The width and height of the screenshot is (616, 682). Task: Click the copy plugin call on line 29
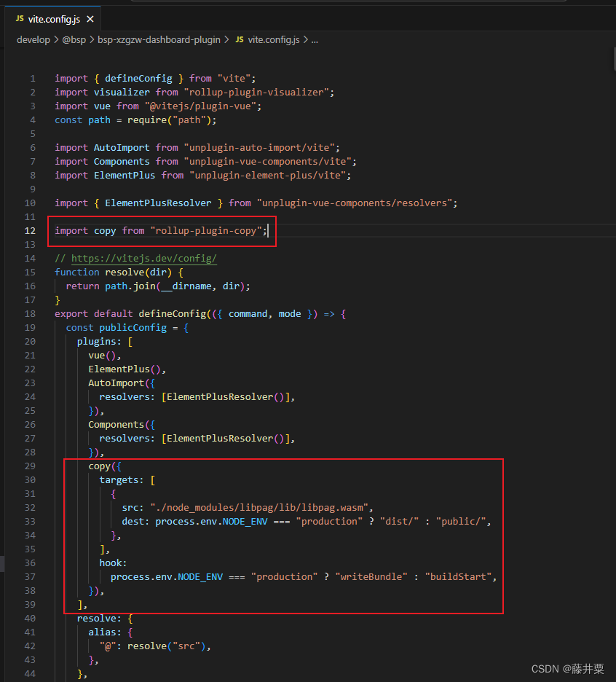[99, 466]
